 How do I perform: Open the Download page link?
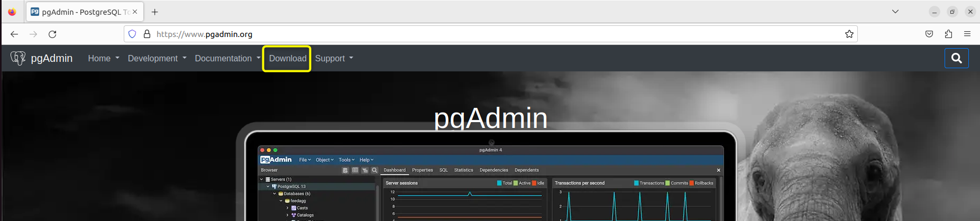[287, 58]
